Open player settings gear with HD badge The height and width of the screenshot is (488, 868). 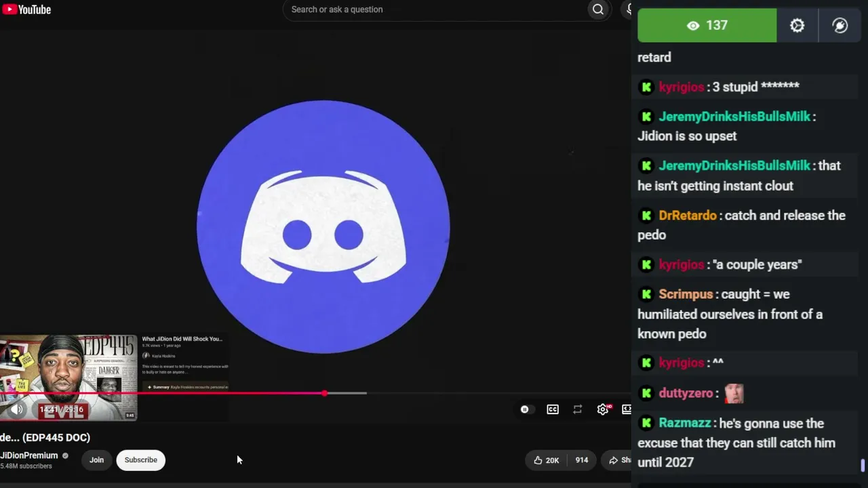pyautogui.click(x=603, y=409)
